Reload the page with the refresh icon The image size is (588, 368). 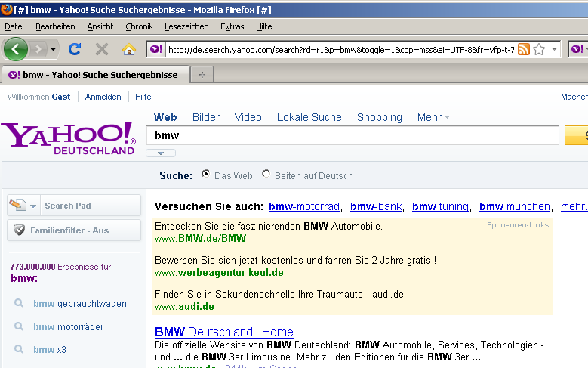click(x=75, y=49)
